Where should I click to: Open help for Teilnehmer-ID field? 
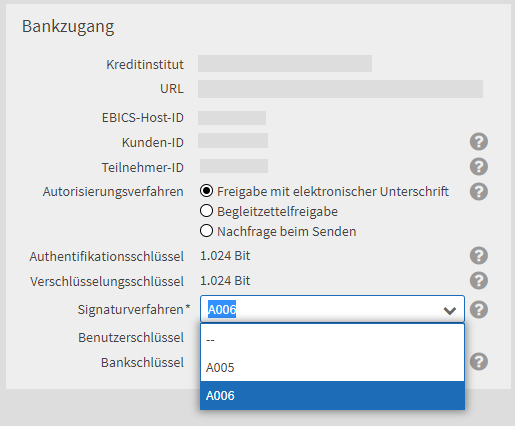(x=479, y=167)
